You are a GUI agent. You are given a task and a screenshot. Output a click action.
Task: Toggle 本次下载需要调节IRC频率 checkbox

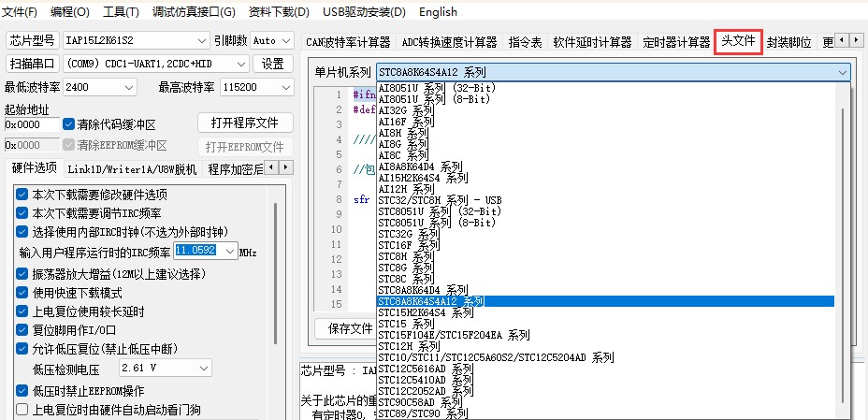(x=22, y=212)
